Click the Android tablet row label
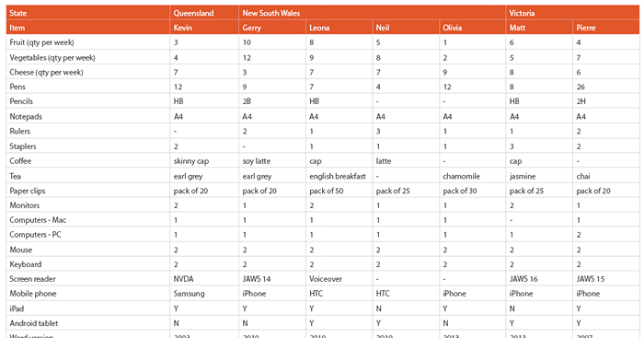Image resolution: width=644 pixels, height=338 pixels. [x=88, y=323]
